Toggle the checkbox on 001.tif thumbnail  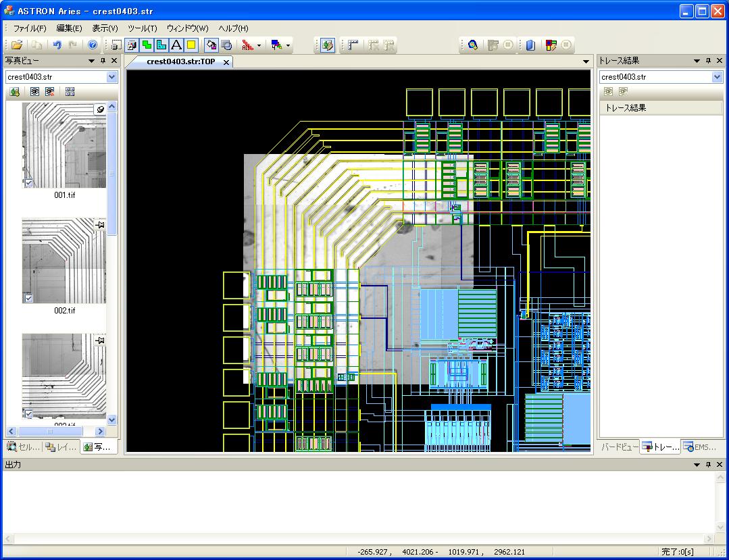click(x=28, y=182)
